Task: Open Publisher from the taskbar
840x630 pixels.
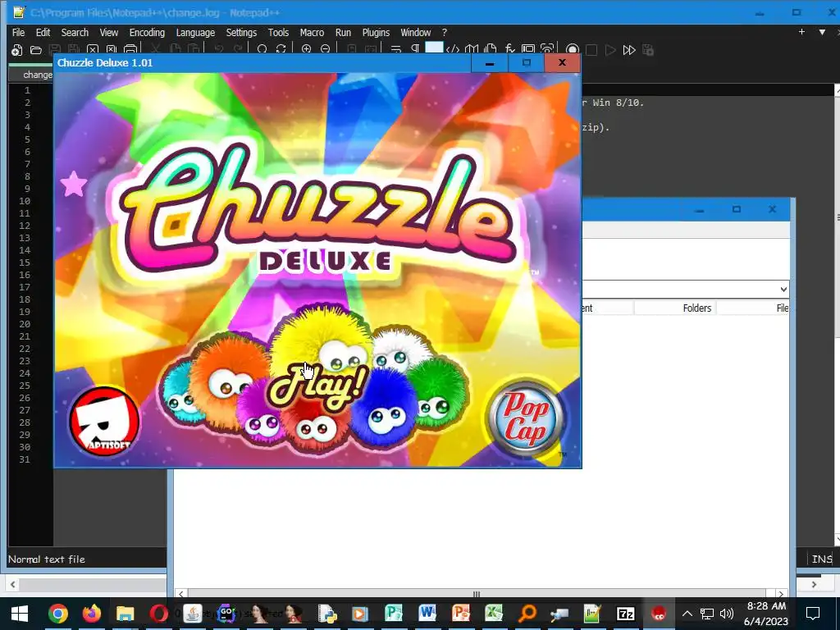Action: 394,614
